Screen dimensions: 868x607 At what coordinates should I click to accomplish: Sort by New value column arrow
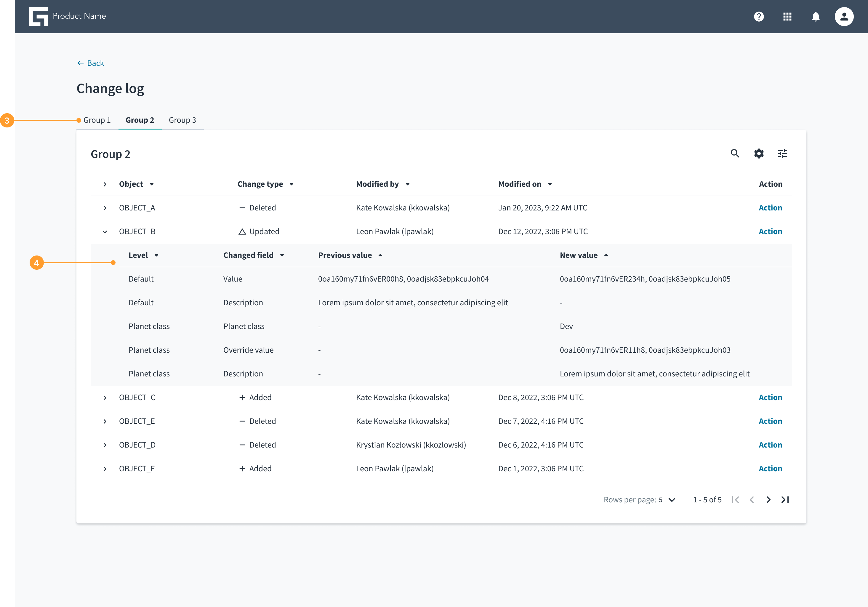point(606,255)
